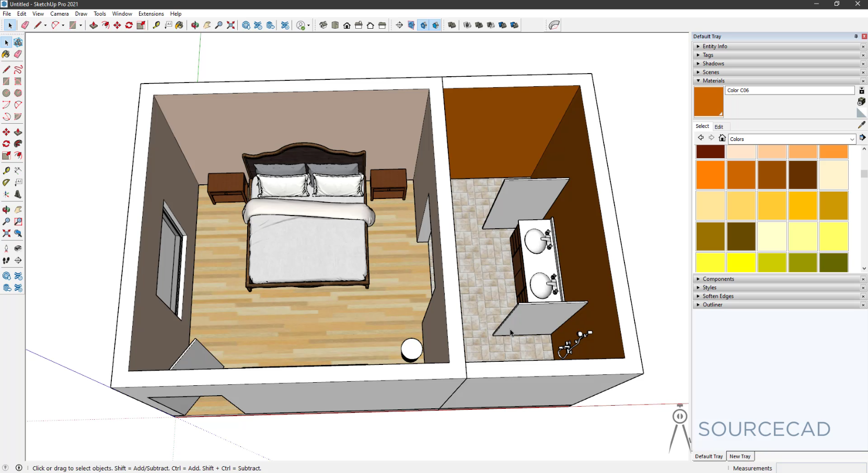The height and width of the screenshot is (473, 868).
Task: Open the Camera menu
Action: click(59, 14)
